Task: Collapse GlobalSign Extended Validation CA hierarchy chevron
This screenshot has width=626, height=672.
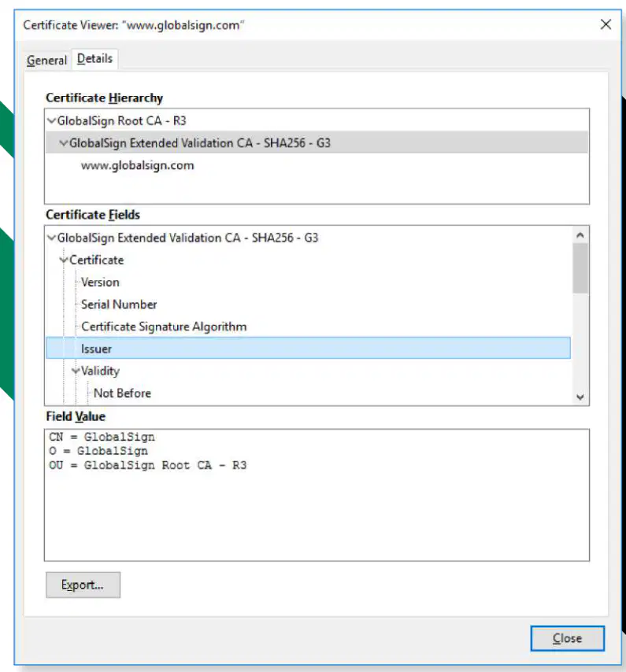Action: tap(64, 143)
